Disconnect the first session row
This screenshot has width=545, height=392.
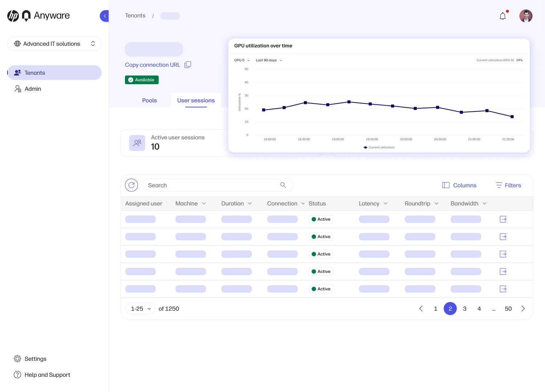[503, 219]
